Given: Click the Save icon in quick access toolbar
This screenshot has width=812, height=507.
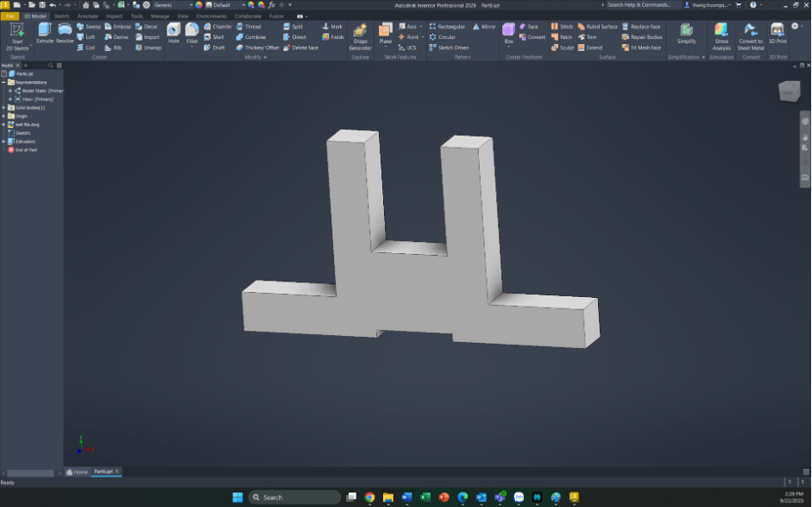Looking at the screenshot, I should click(42, 4).
